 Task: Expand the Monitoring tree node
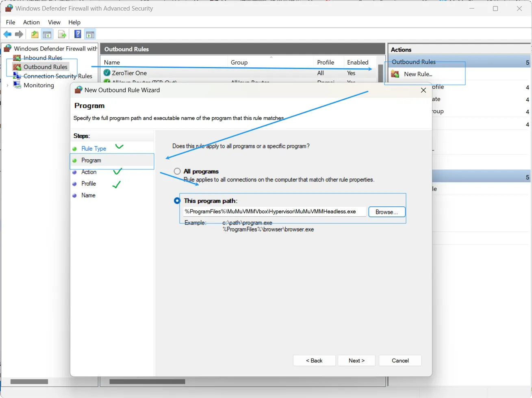pos(7,85)
